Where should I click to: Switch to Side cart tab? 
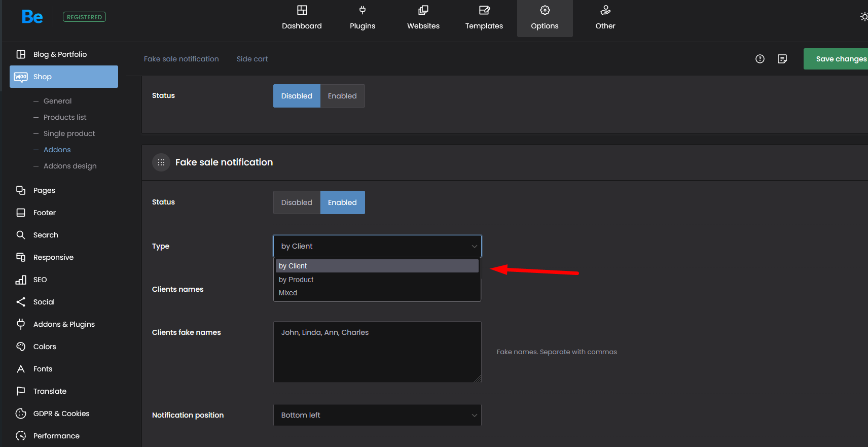252,59
